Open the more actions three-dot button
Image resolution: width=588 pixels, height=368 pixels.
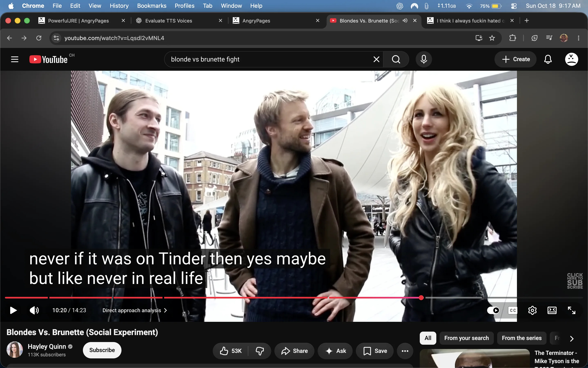tap(405, 351)
